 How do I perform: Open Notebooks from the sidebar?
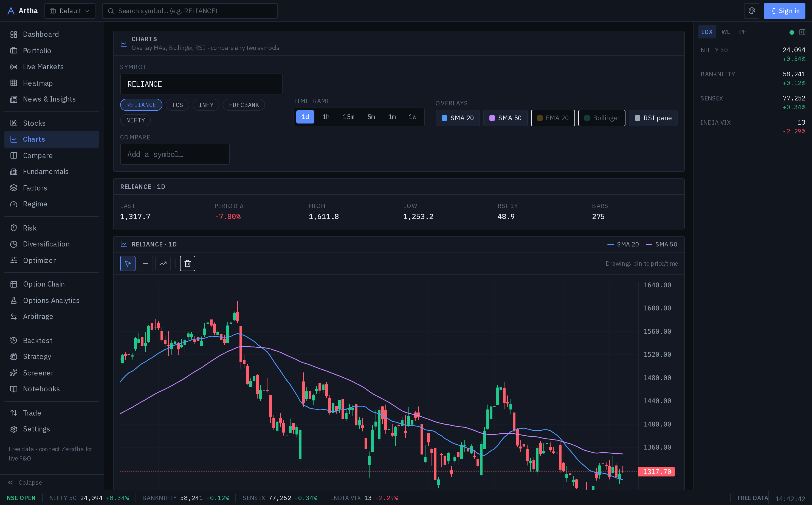pyautogui.click(x=52, y=389)
